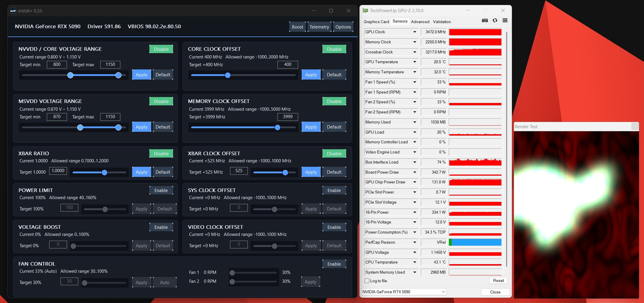Image resolution: width=644 pixels, height=303 pixels.
Task: Click the MSVDD target min slider handle
Action: tap(80, 127)
